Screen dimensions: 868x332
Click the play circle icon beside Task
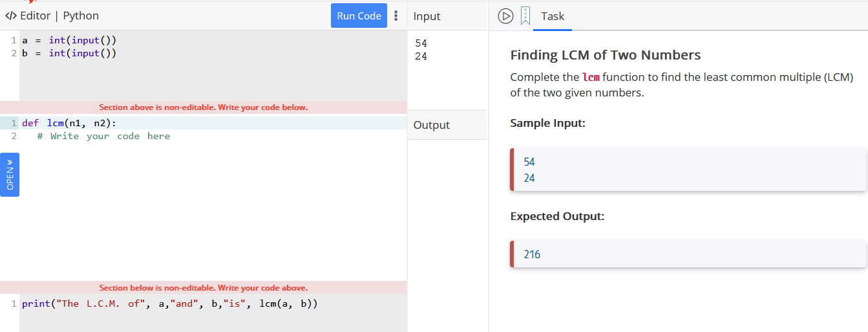(x=505, y=16)
